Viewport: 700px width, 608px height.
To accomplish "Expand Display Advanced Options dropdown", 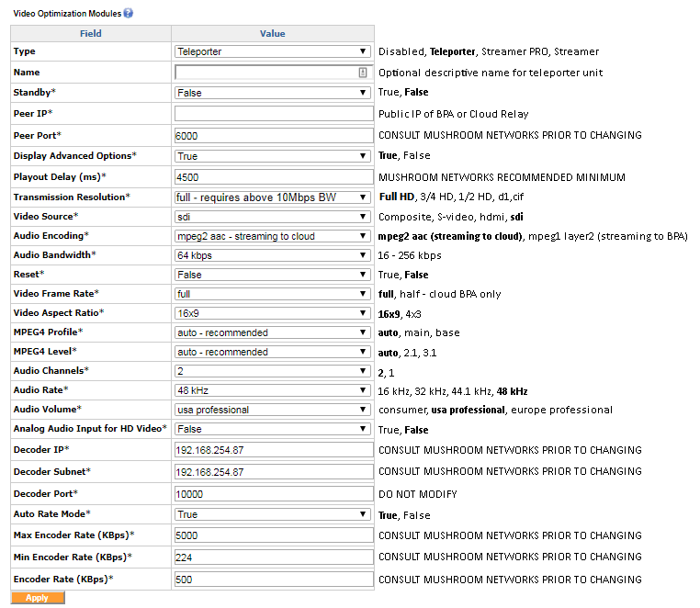I will (x=272, y=156).
